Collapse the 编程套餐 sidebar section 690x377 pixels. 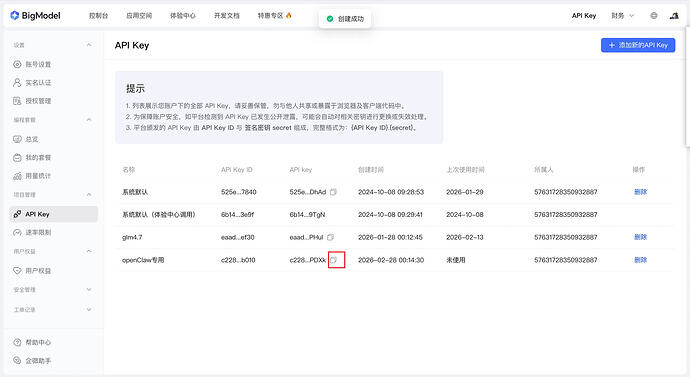coord(89,120)
